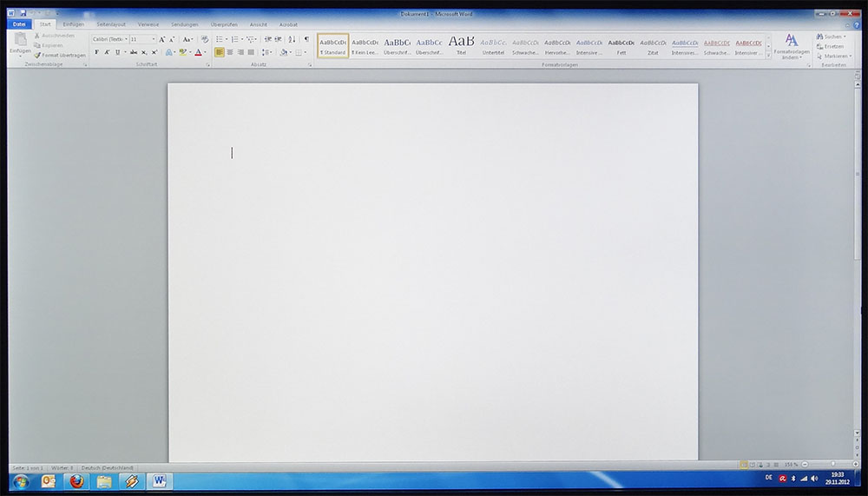868x496 pixels.
Task: Click the Ersetzen button
Action: tap(832, 46)
